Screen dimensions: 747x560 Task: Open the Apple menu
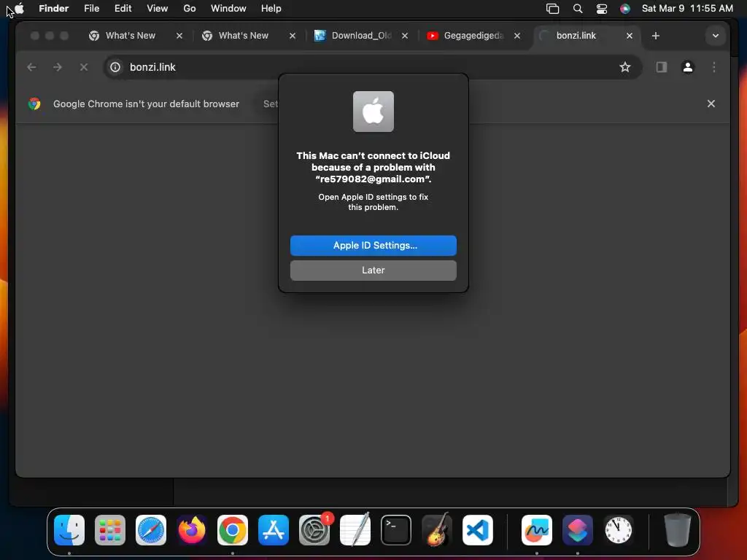[x=20, y=9]
